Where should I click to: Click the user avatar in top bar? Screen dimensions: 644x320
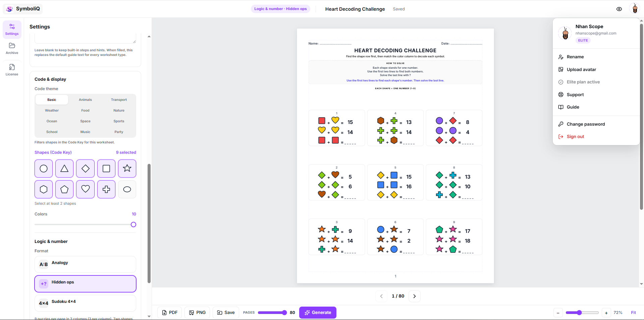[635, 9]
